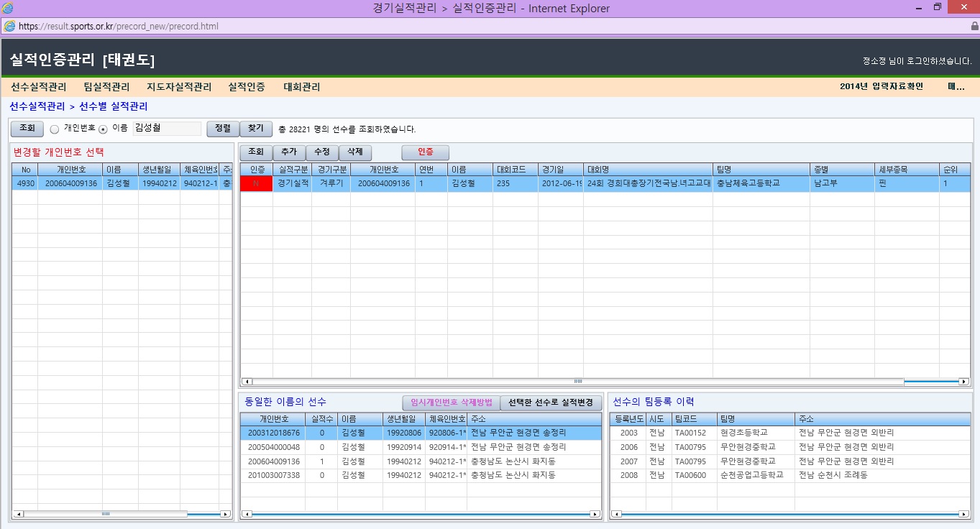Click the top-left 조회 button
The width and height of the screenshot is (980, 529).
27,128
